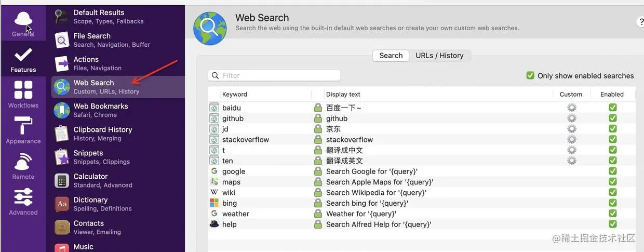Select Actions feature
This screenshot has height=252, width=644.
coord(118,63)
